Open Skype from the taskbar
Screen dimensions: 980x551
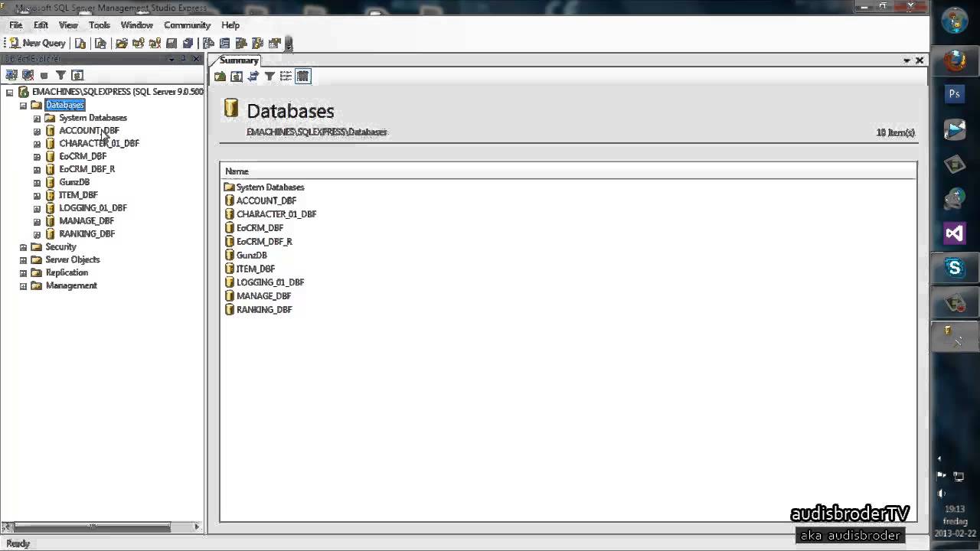955,267
